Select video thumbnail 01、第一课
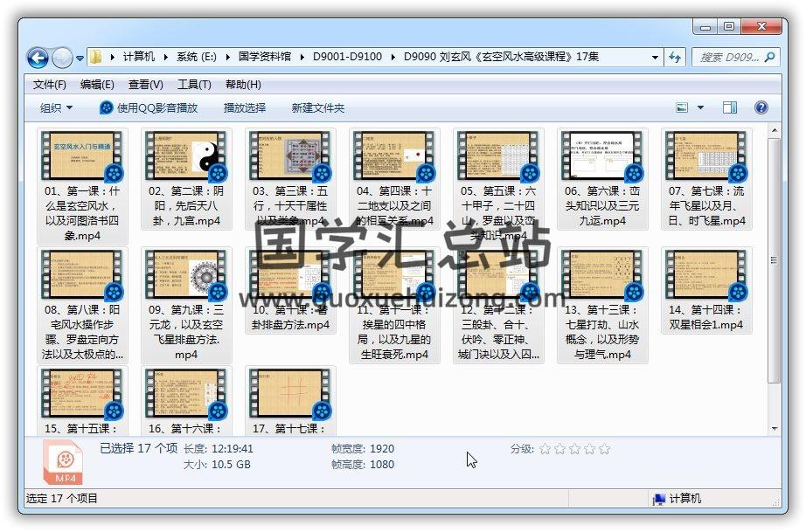 (x=82, y=155)
